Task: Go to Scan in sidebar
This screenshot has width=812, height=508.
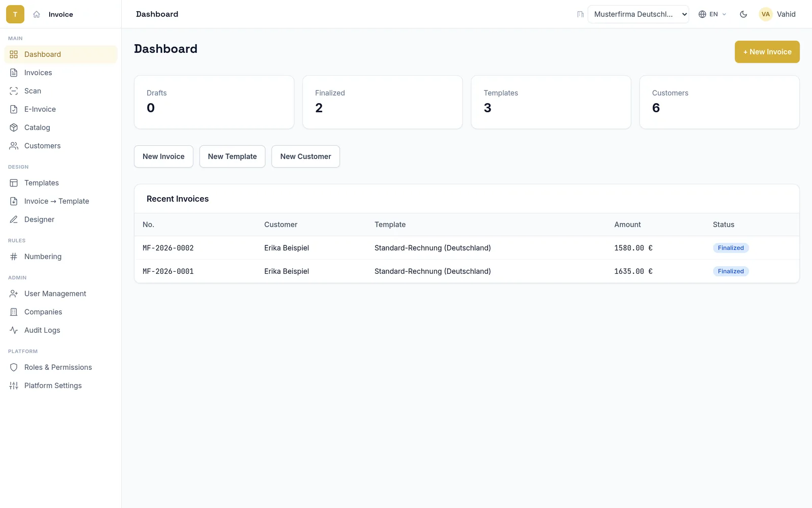Action: pyautogui.click(x=61, y=91)
